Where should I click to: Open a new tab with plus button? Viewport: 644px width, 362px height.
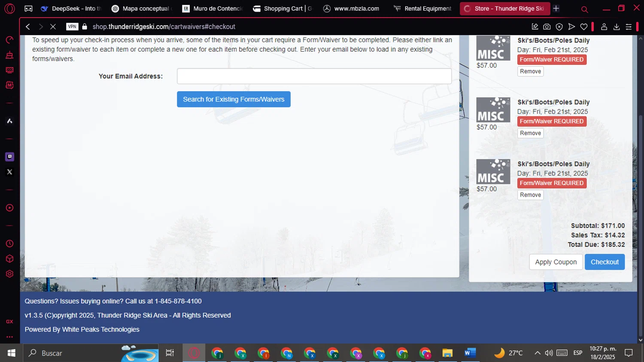[x=556, y=8]
